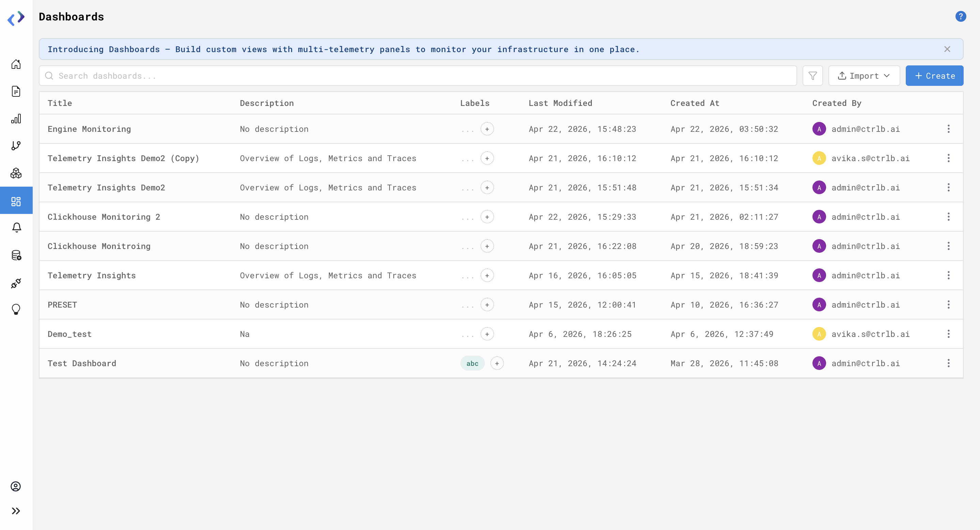Screen dimensions: 980x530
Task: Click the Created At column header
Action: point(694,103)
